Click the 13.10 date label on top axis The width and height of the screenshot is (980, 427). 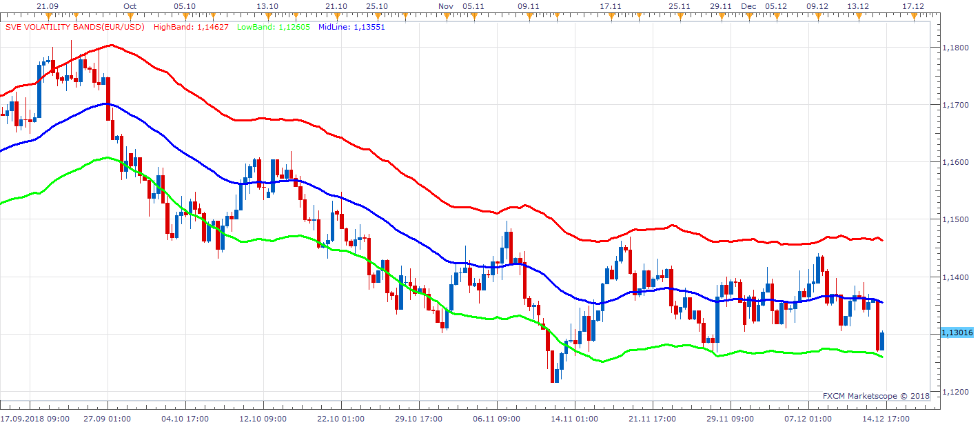(x=267, y=6)
